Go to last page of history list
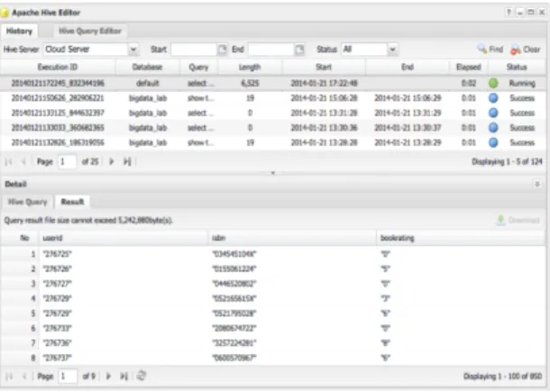Image resolution: width=550 pixels, height=392 pixels. (x=127, y=161)
